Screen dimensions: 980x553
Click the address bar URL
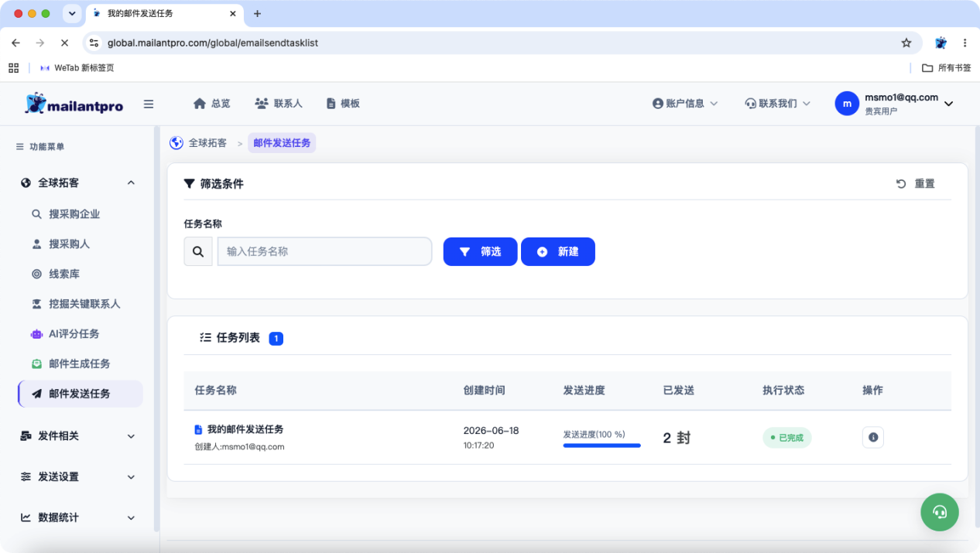point(213,43)
